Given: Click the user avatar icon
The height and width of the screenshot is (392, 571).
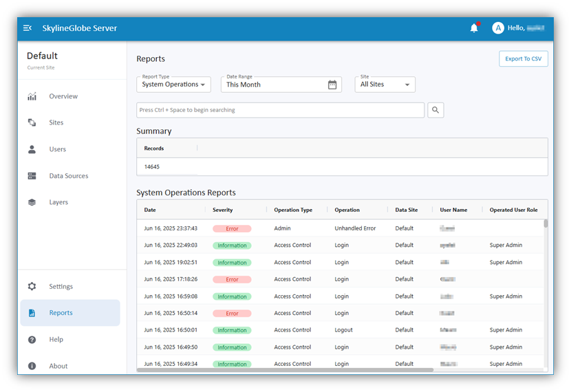Looking at the screenshot, I should click(x=498, y=28).
